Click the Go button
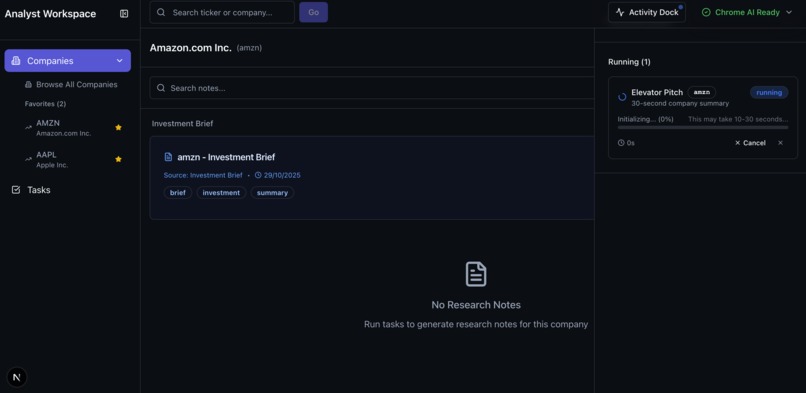This screenshot has height=393, width=806. [314, 12]
